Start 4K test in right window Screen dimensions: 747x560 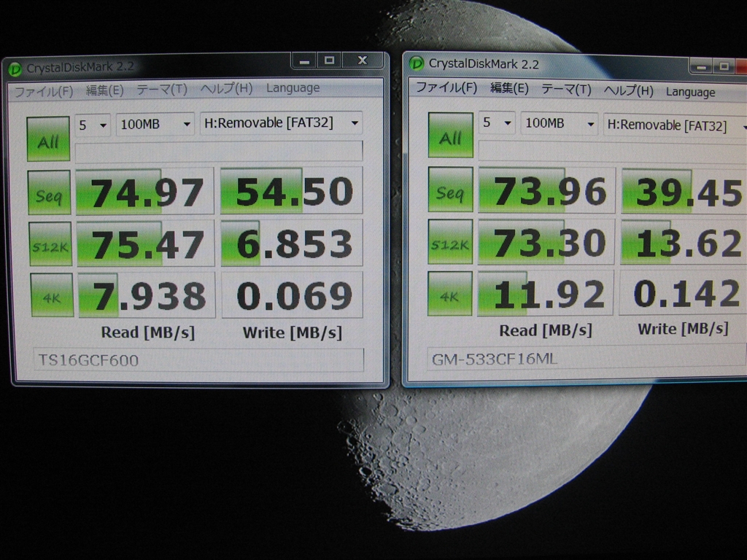449,294
